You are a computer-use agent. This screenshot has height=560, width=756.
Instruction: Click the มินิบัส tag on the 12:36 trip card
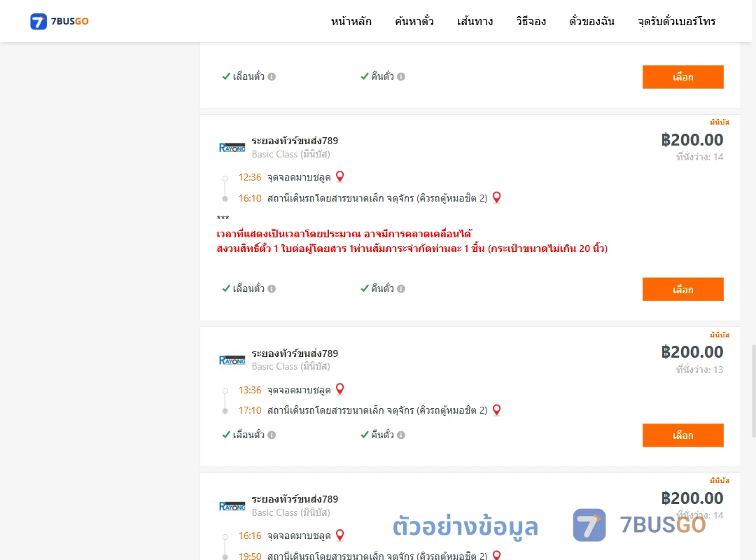click(x=720, y=122)
